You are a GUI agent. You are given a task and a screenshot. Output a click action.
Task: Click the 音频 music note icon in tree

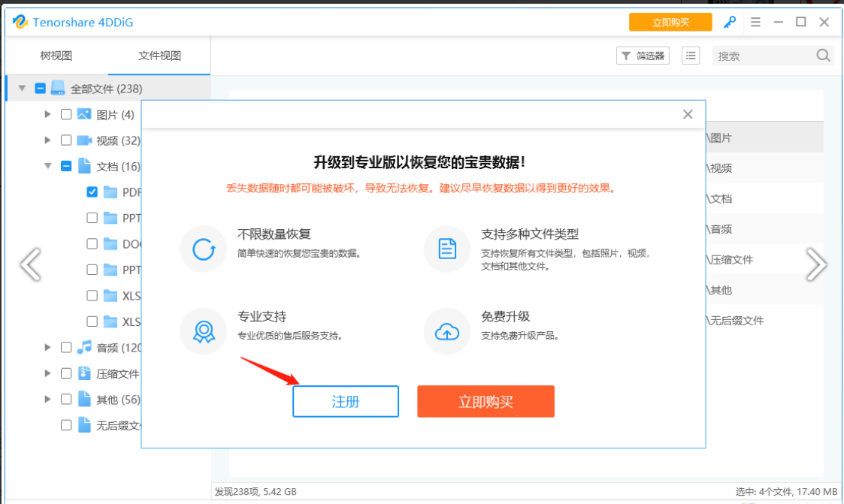click(84, 347)
